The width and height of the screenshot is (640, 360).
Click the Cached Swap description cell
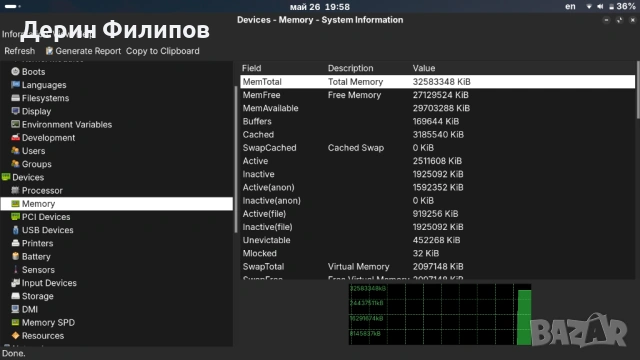356,148
